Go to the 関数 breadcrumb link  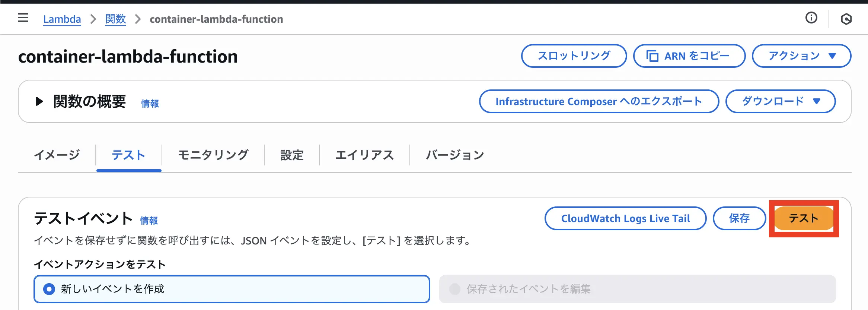point(115,19)
